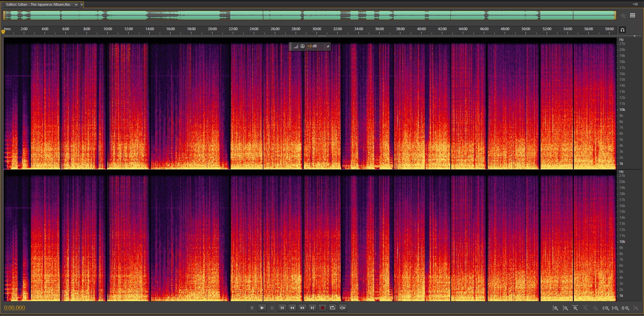Toggle the magnet snapping button
The width and height of the screenshot is (644, 316).
point(622,30)
